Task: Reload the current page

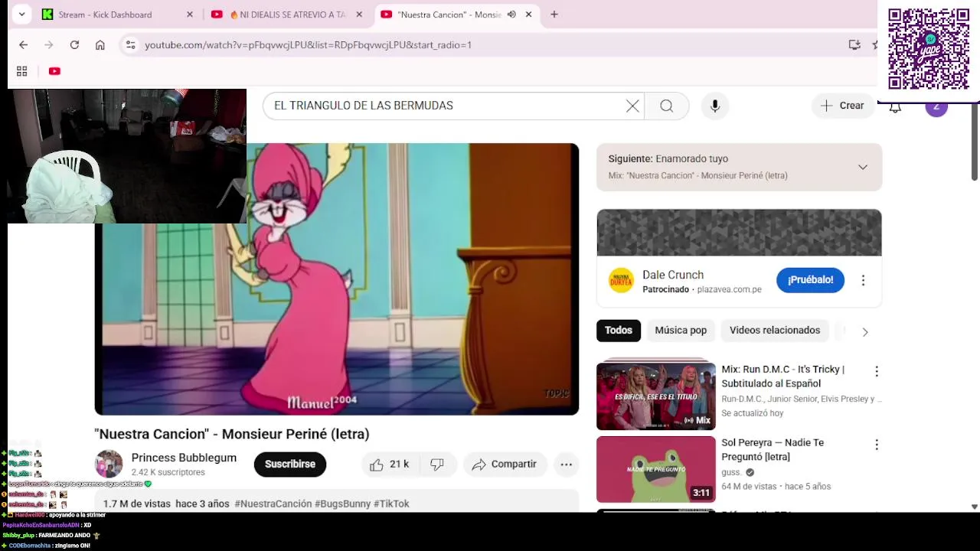Action: [74, 45]
